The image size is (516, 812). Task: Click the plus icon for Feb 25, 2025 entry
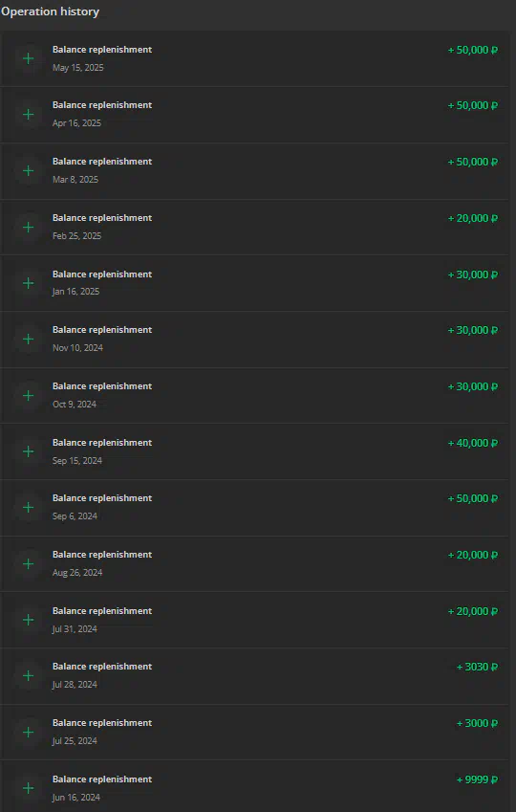[28, 228]
